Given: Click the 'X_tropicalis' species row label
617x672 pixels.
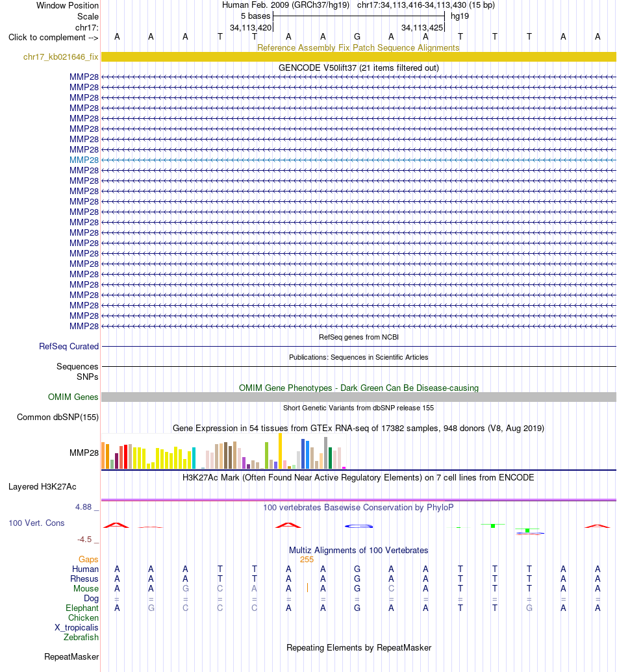Looking at the screenshot, I should pos(77,627).
